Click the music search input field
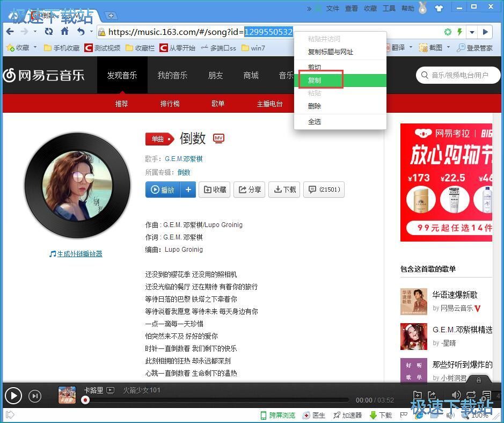 tap(461, 75)
